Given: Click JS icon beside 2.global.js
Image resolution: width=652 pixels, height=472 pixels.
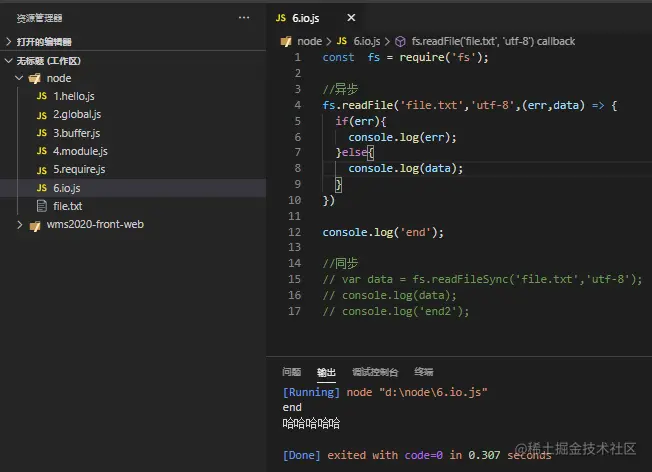Looking at the screenshot, I should point(42,115).
